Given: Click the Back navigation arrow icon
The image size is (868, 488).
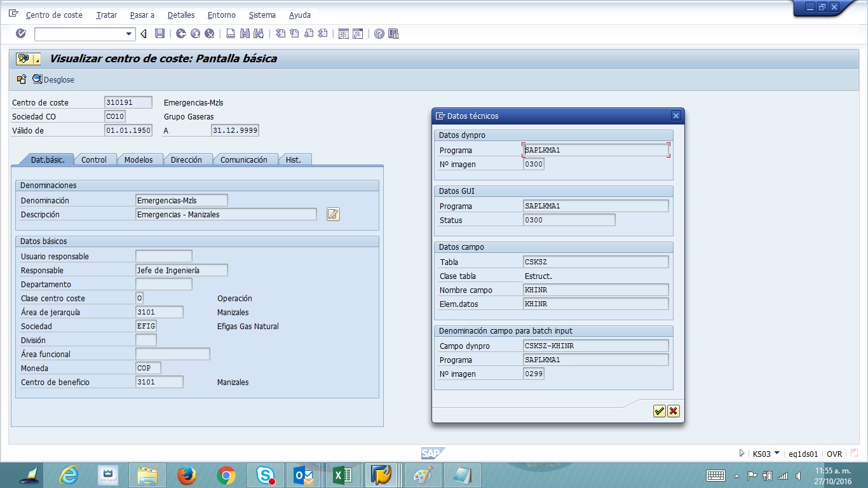Looking at the screenshot, I should coord(182,33).
